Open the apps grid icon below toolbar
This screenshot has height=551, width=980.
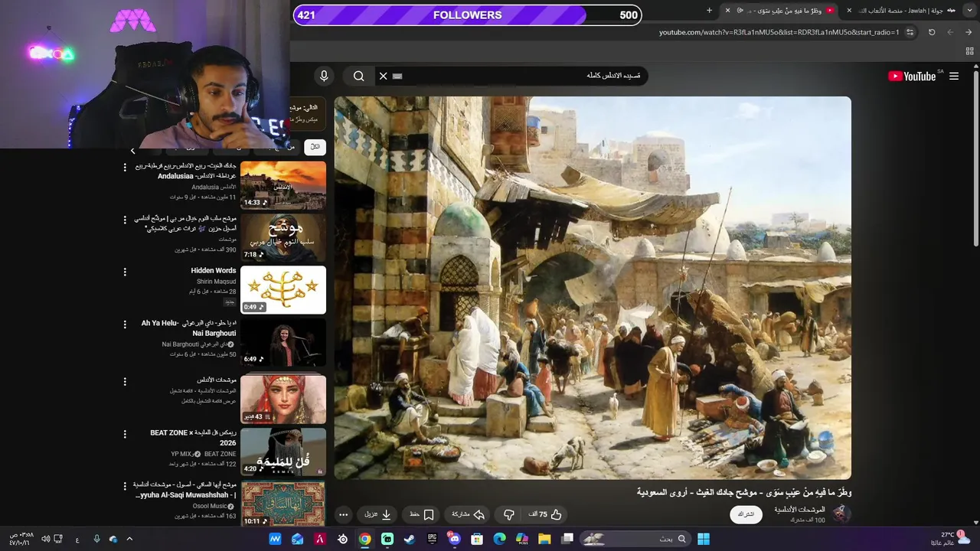coord(969,51)
